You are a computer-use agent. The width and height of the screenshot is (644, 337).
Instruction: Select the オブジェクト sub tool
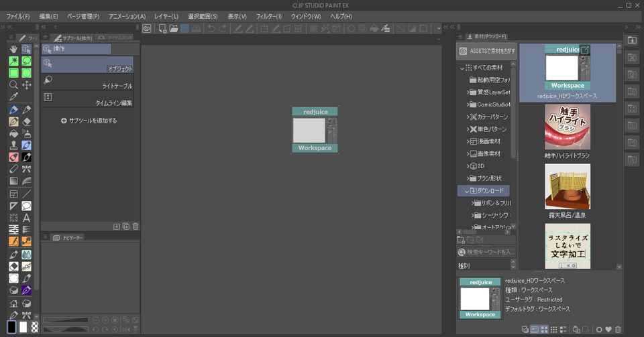[87, 65]
